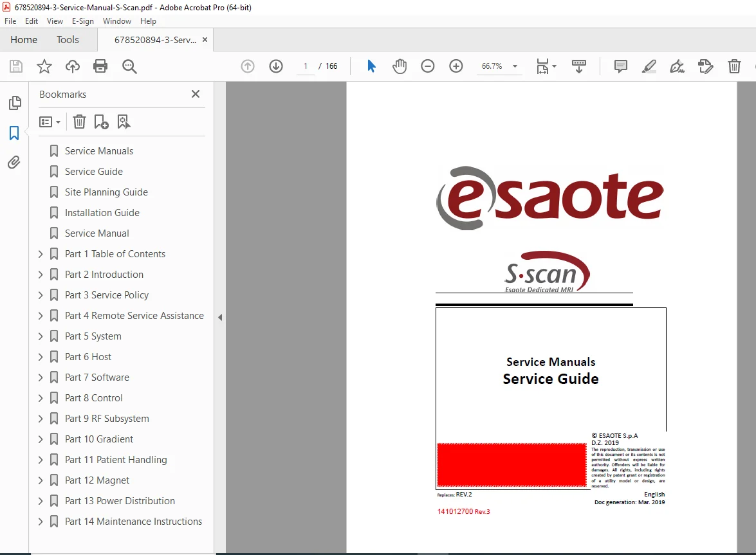Select Part 8 Control bookmark
Viewport: 756px width, 555px height.
(x=93, y=398)
